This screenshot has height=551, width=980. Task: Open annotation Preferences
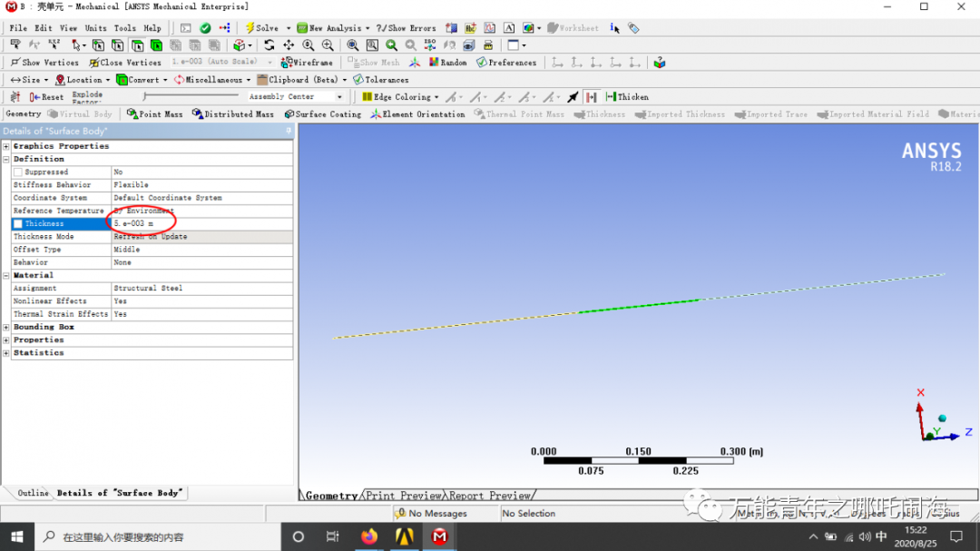pyautogui.click(x=506, y=63)
